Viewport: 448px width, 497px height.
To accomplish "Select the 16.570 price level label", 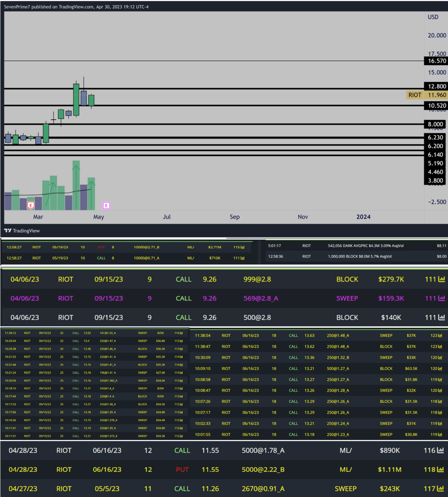I will [436, 61].
